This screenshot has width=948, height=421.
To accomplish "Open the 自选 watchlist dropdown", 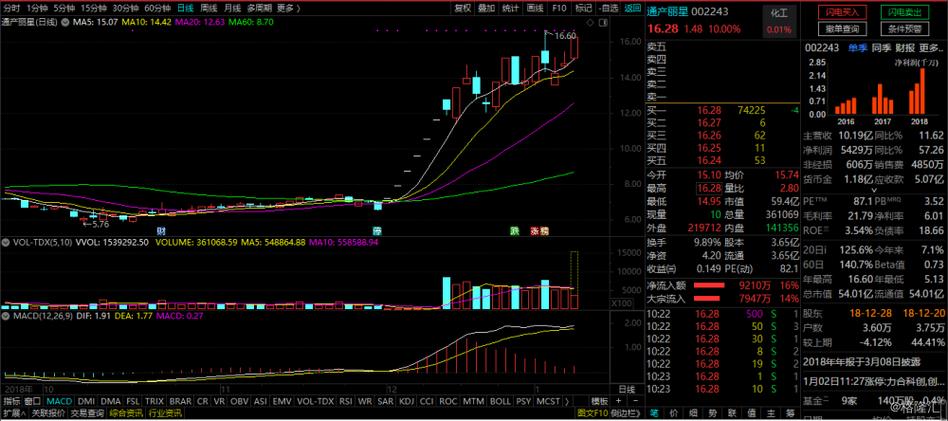I will (608, 8).
